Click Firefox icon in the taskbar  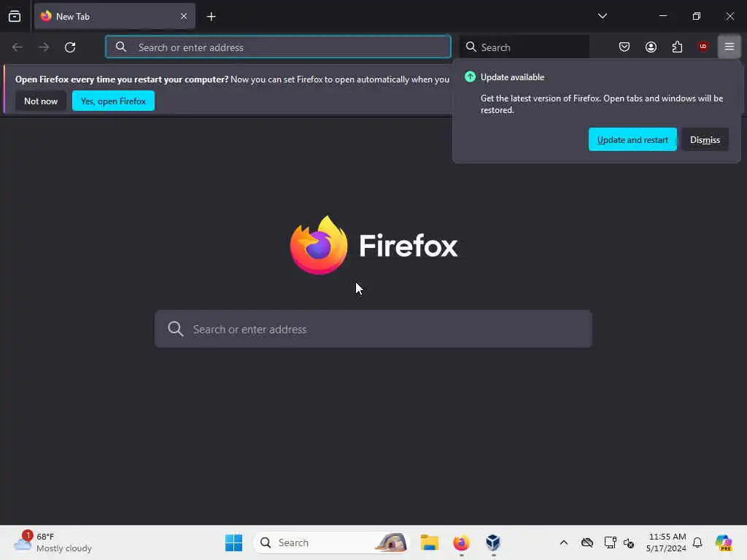coord(461,542)
